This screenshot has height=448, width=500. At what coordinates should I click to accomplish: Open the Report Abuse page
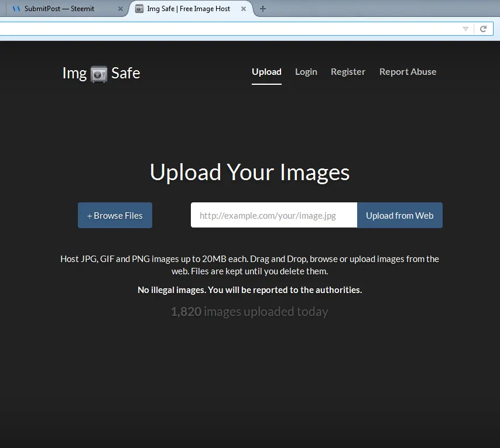(408, 72)
